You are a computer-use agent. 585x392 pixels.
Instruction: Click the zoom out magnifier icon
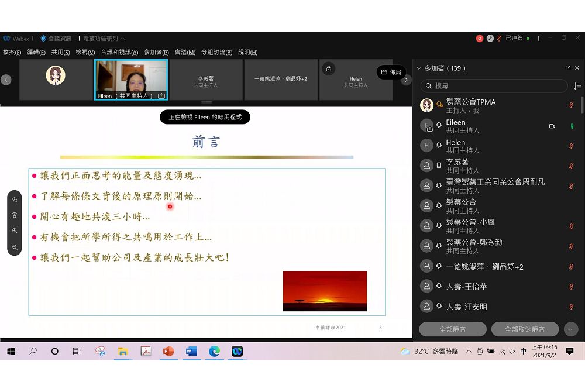click(x=15, y=247)
